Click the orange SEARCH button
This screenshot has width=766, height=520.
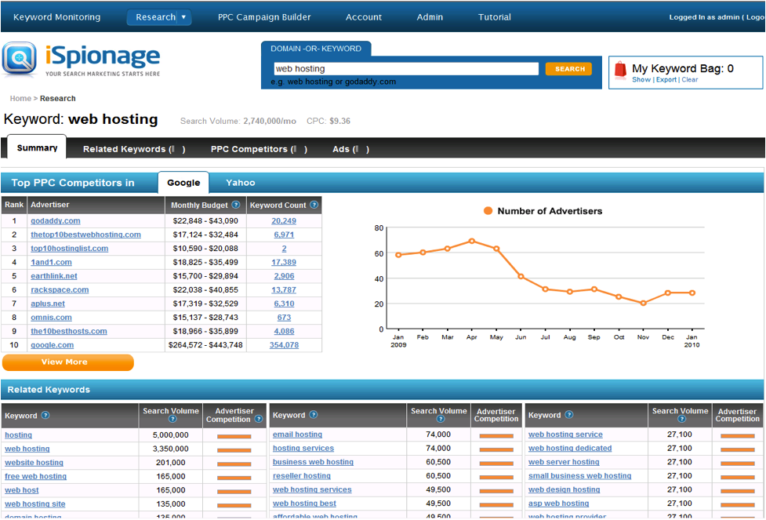(x=569, y=69)
